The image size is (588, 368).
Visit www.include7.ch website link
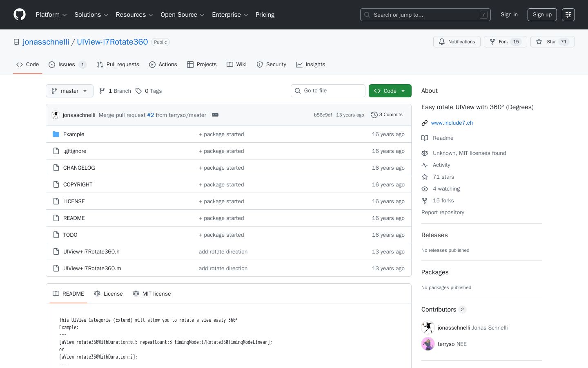(x=452, y=123)
